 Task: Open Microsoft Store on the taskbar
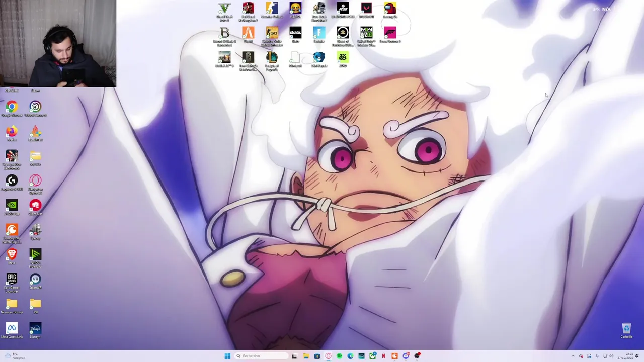click(x=317, y=356)
